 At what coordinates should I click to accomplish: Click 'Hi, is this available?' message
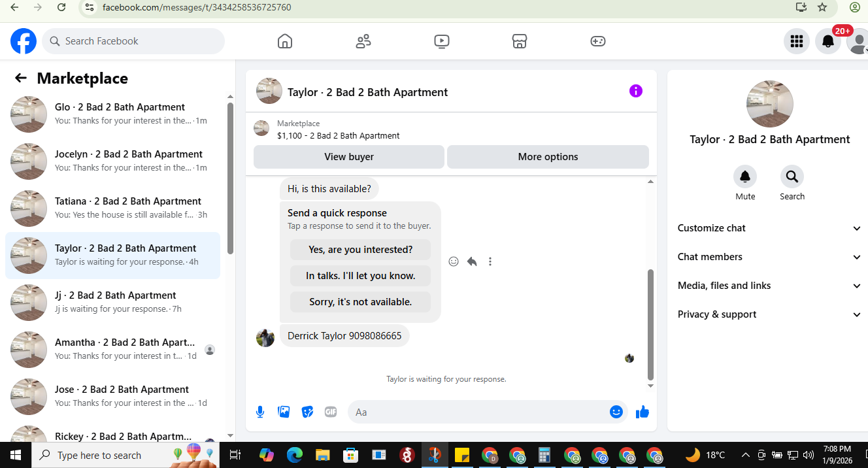[329, 189]
